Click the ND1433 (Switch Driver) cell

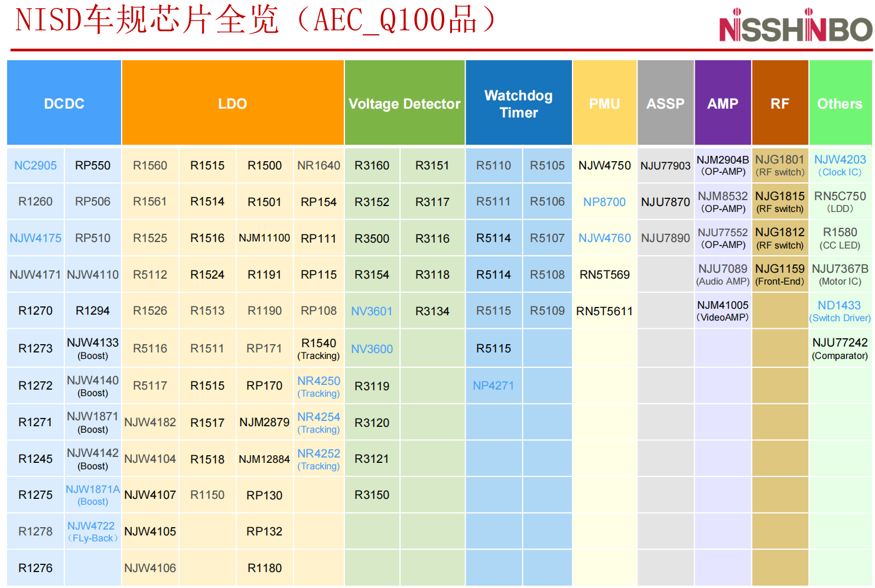pos(840,311)
